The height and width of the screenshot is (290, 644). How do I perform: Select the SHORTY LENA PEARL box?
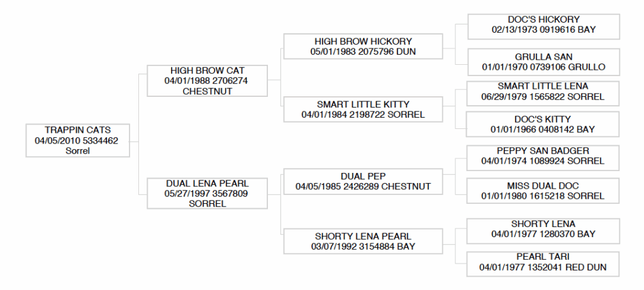[x=363, y=241]
